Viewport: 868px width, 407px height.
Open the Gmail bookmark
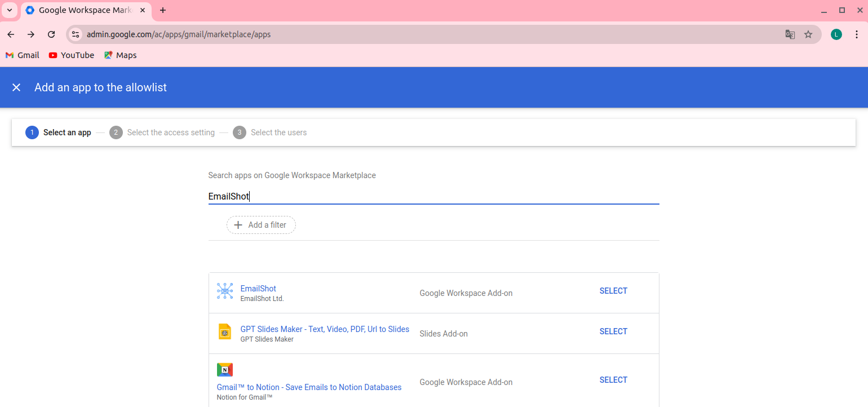click(23, 55)
